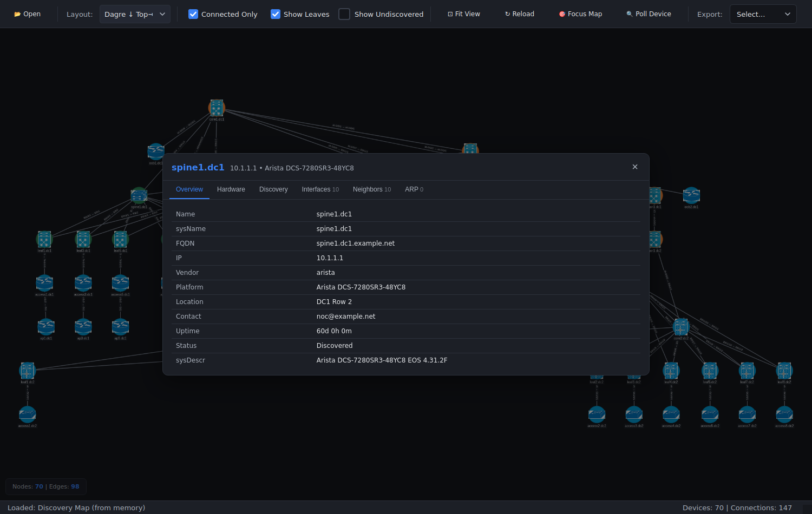Click the oob2.dc1 router node
Image resolution: width=812 pixels, height=514 pixels.
[x=691, y=195]
